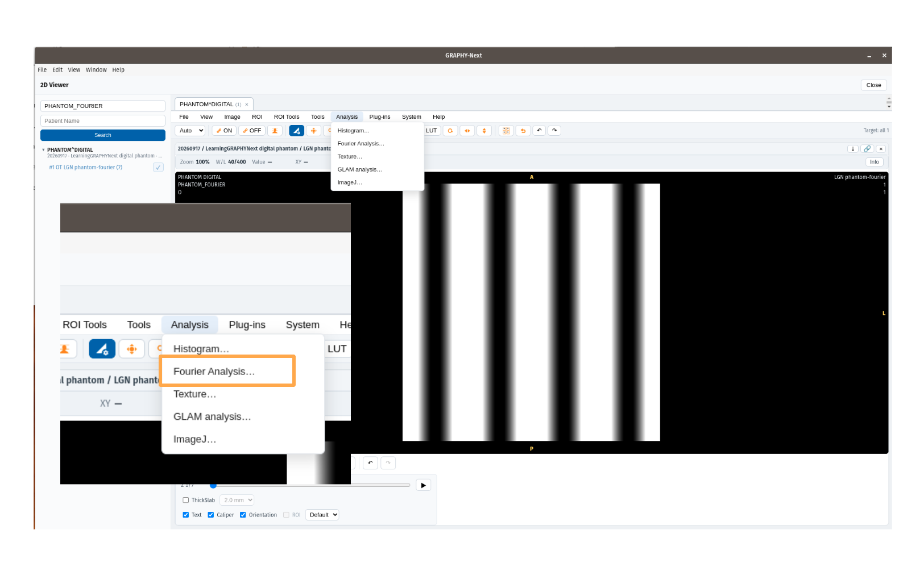The height and width of the screenshot is (575, 924).
Task: Click the blue Search button
Action: 103,135
